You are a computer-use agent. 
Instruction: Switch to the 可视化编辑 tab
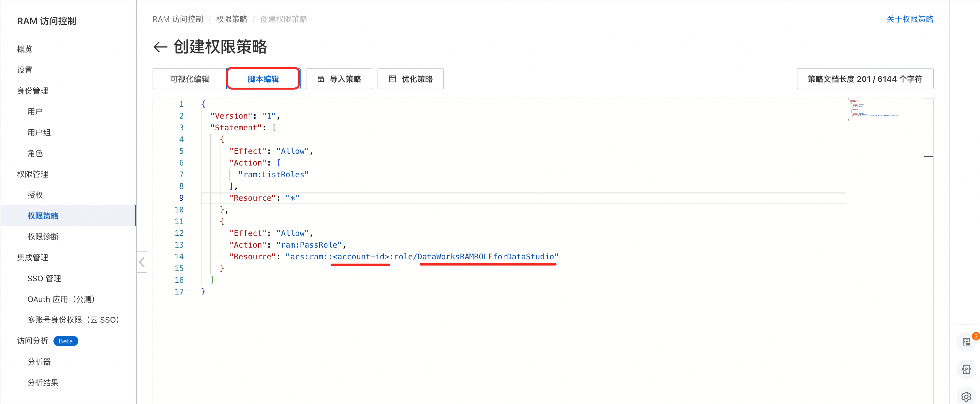(189, 79)
